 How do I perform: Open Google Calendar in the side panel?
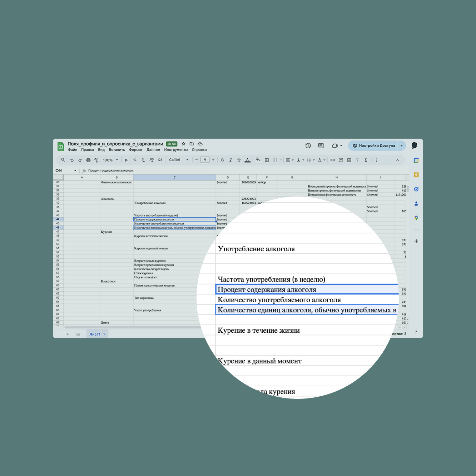coord(416,160)
